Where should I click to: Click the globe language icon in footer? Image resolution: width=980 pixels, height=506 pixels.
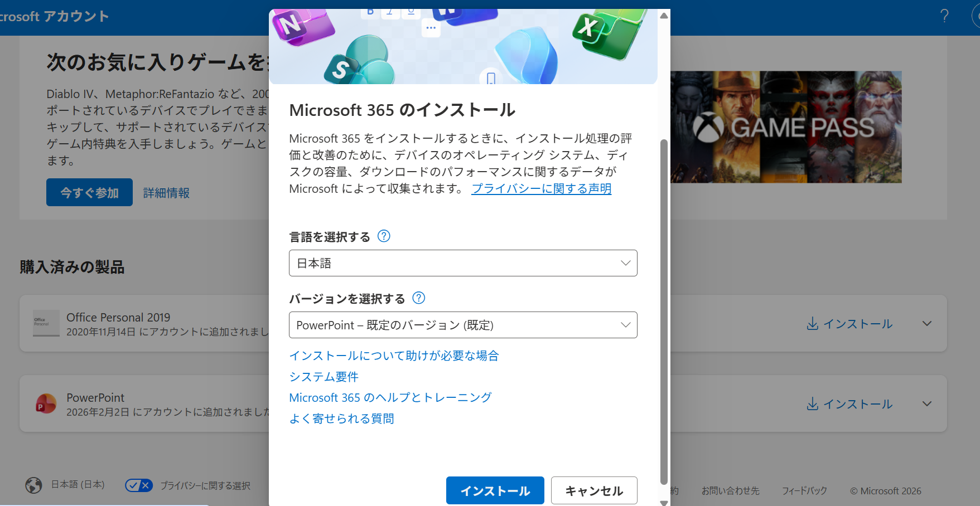point(33,485)
